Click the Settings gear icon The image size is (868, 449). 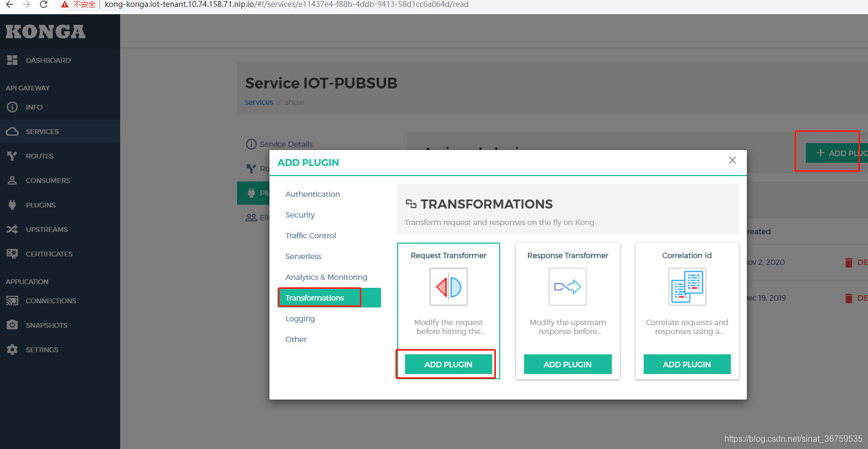tap(12, 350)
